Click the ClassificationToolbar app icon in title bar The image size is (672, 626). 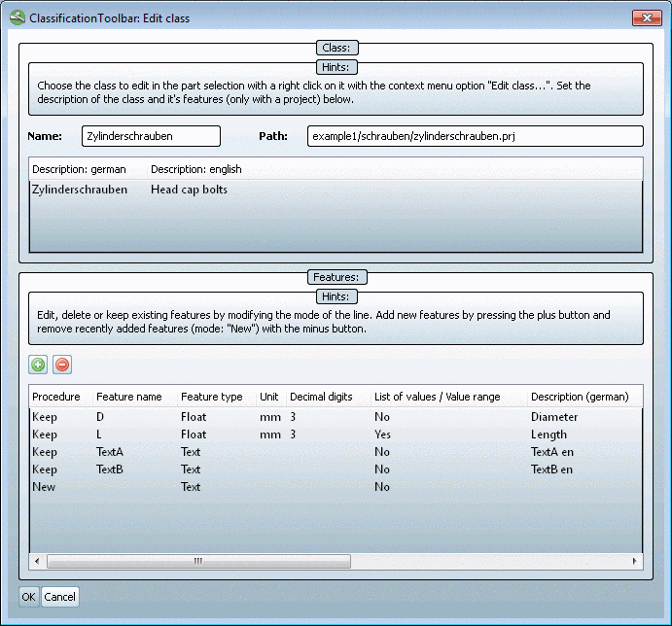click(18, 18)
